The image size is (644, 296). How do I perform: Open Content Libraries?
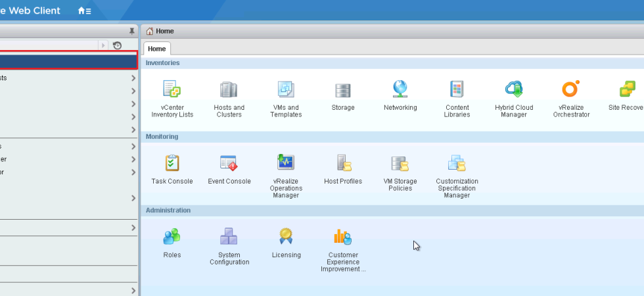click(457, 99)
